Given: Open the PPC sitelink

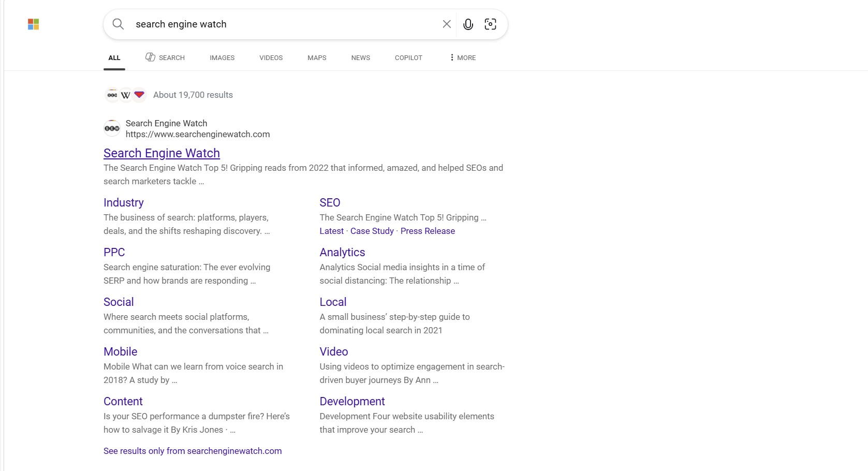Looking at the screenshot, I should (114, 253).
